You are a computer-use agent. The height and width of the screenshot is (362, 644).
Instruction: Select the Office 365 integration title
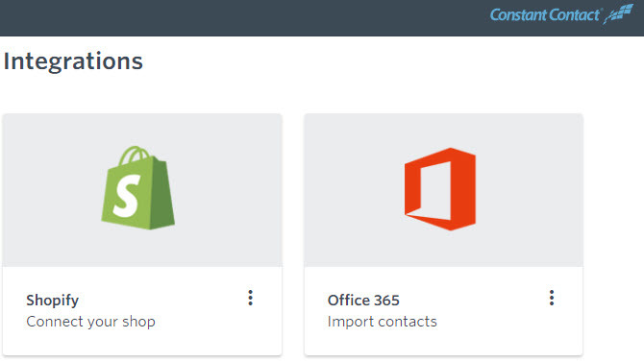pos(363,301)
